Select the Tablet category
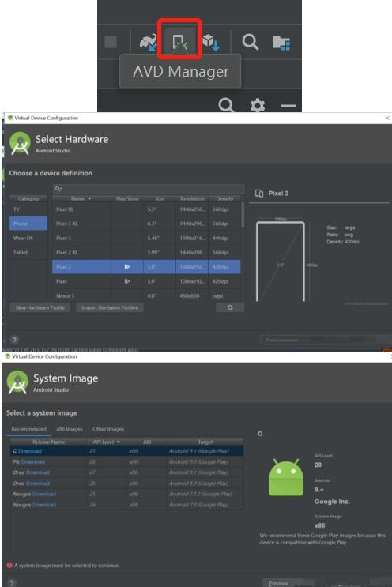Viewport: 392px width, 587px height. pyautogui.click(x=28, y=252)
